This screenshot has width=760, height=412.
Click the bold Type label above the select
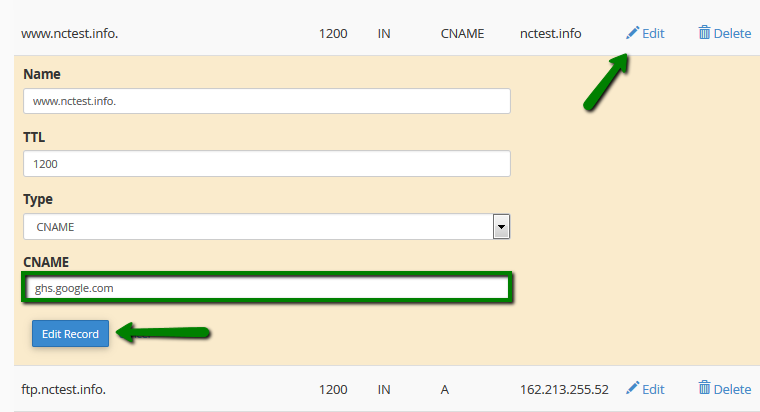[x=38, y=199]
